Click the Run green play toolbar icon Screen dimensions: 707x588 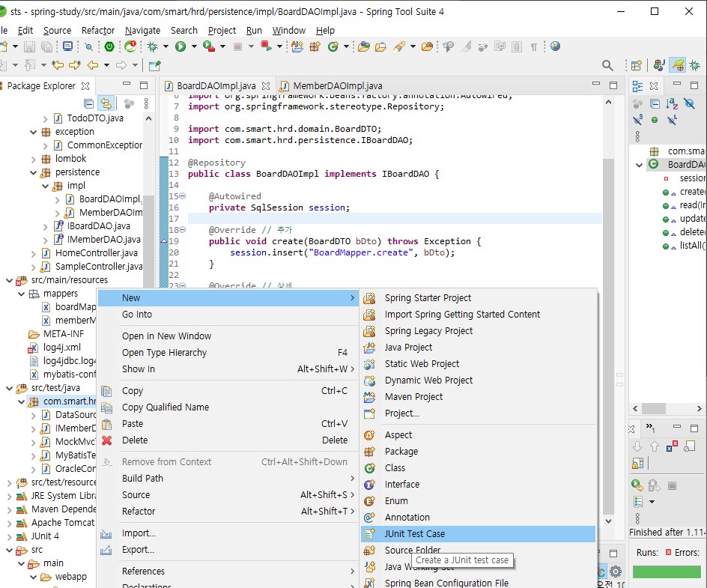point(180,46)
